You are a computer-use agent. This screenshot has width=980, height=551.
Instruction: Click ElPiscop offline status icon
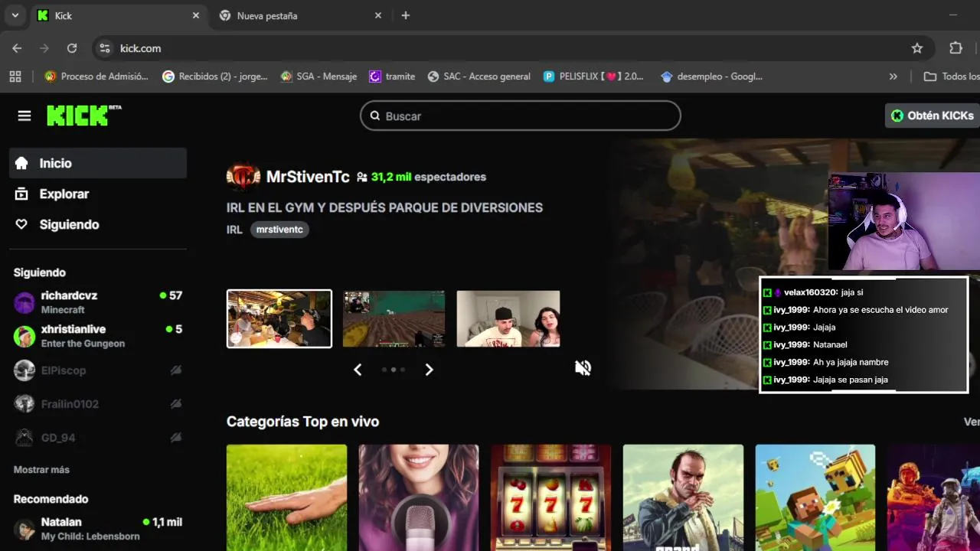(175, 370)
